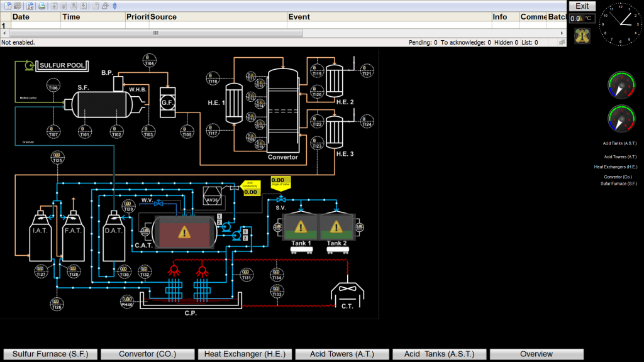The height and width of the screenshot is (362, 644).
Task: Click the sort order icon in toolbar
Action: pyautogui.click(x=30, y=6)
